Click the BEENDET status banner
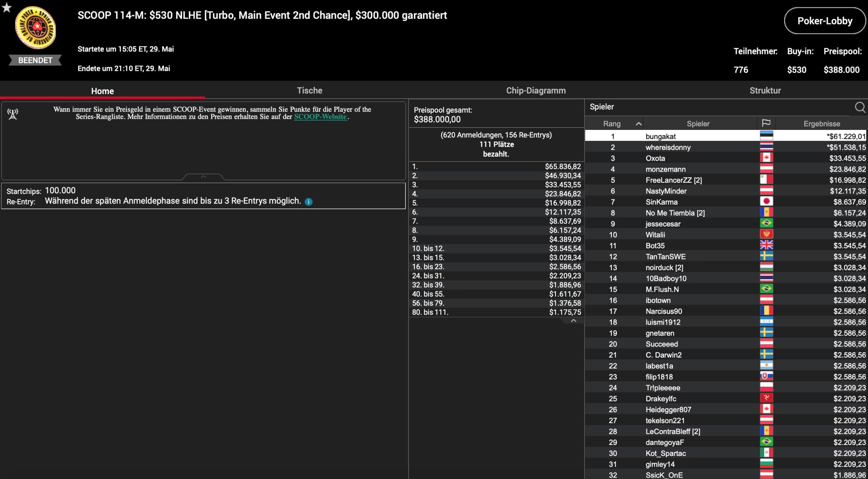The width and height of the screenshot is (868, 479). [x=35, y=60]
